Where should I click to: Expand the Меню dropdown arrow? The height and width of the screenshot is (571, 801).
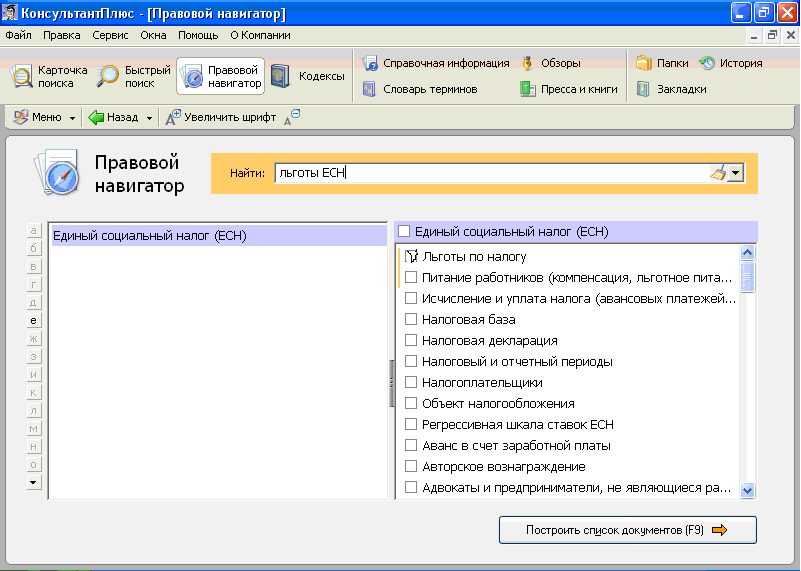[72, 118]
